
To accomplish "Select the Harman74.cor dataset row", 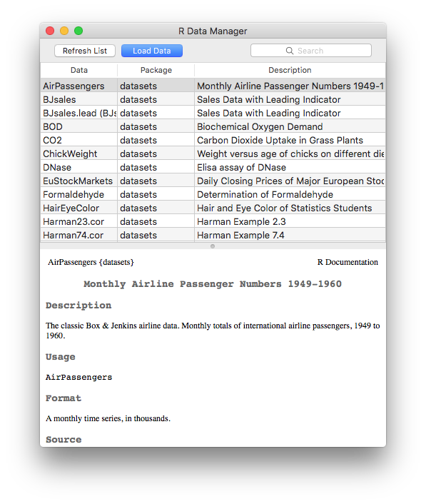I will click(213, 235).
